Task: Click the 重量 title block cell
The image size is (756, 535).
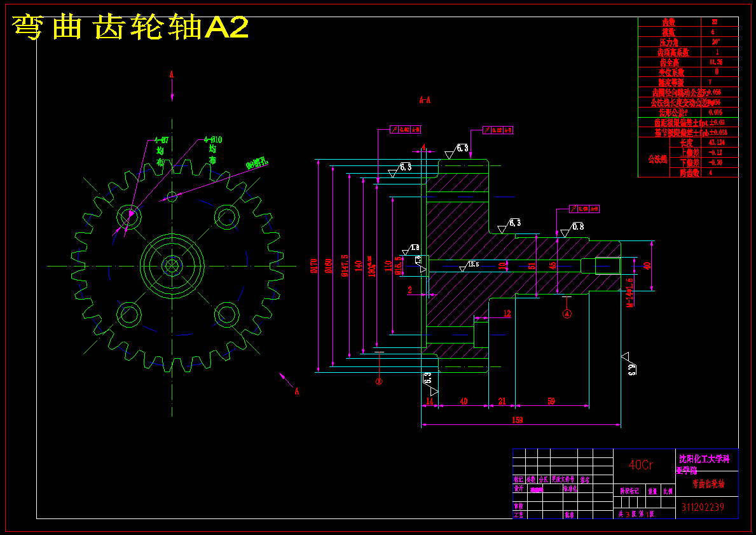Action: [x=653, y=491]
